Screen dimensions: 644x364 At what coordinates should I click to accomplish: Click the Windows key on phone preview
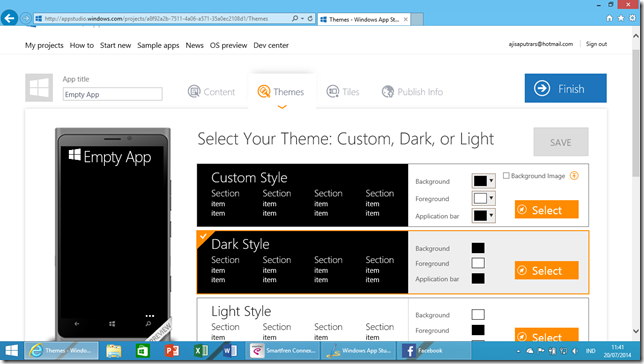pyautogui.click(x=112, y=324)
